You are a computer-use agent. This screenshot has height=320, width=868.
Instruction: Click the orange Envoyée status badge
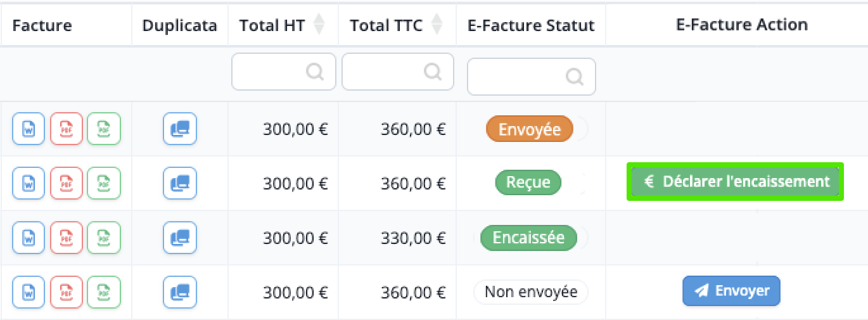[x=530, y=129]
